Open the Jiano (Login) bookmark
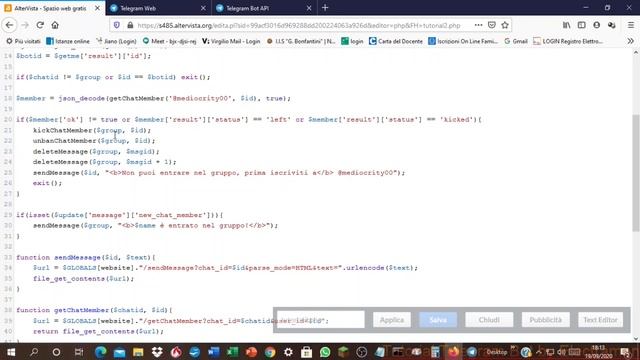This screenshot has width=640, height=360. [x=116, y=41]
